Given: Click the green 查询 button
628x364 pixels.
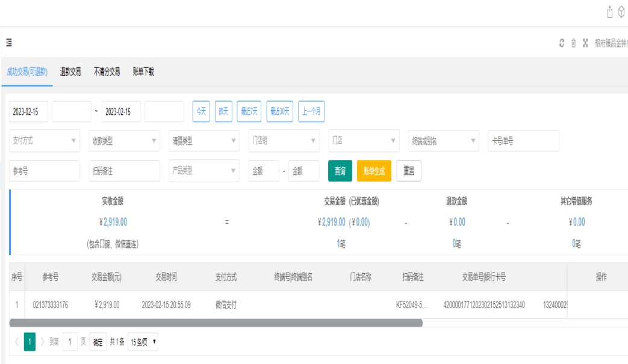Looking at the screenshot, I should 340,171.
